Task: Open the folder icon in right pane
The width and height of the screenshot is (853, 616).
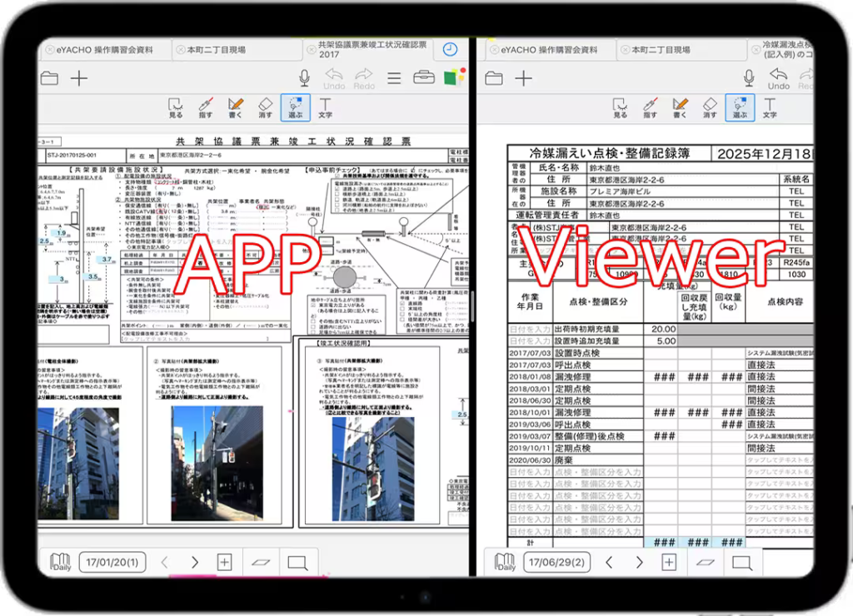Action: click(494, 78)
